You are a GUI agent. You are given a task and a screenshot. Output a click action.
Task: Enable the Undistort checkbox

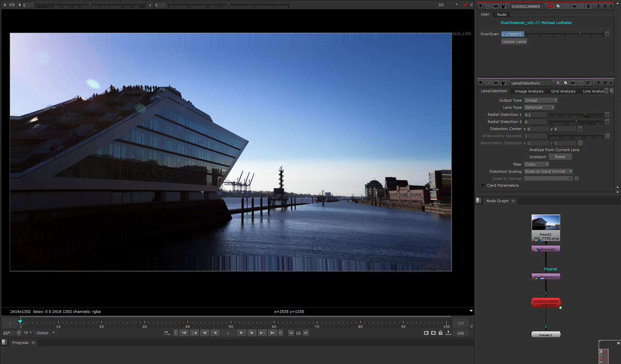pyautogui.click(x=526, y=157)
